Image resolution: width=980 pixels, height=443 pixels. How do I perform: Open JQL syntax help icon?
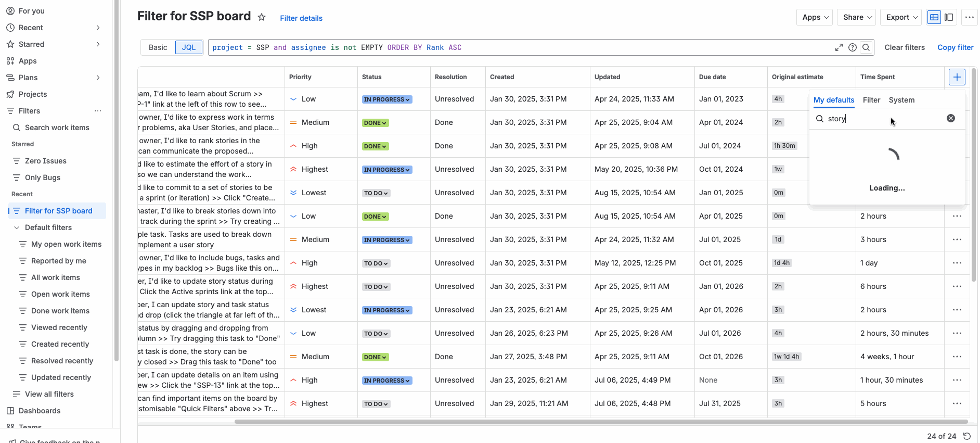[x=853, y=47]
